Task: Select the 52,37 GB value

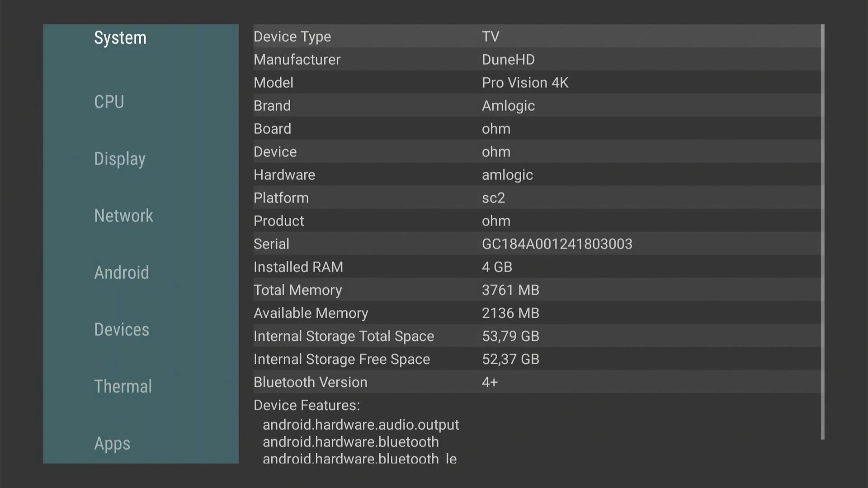Action: point(510,359)
